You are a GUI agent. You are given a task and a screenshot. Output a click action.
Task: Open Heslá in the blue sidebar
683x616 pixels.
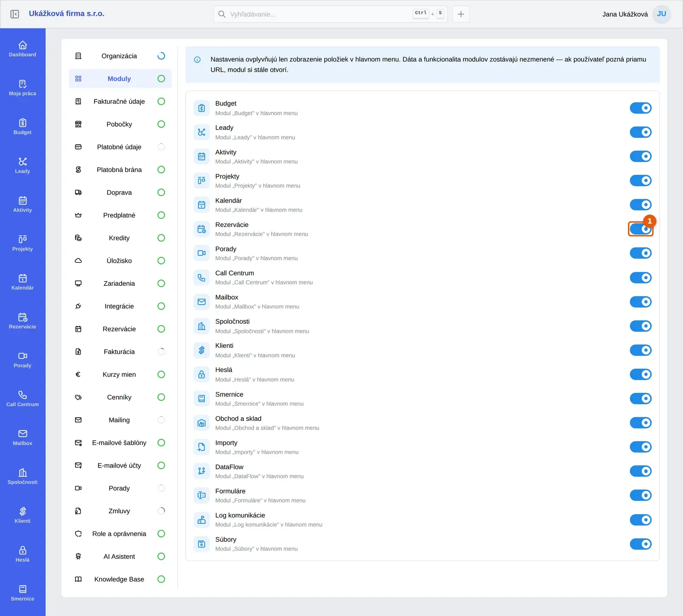tap(23, 553)
